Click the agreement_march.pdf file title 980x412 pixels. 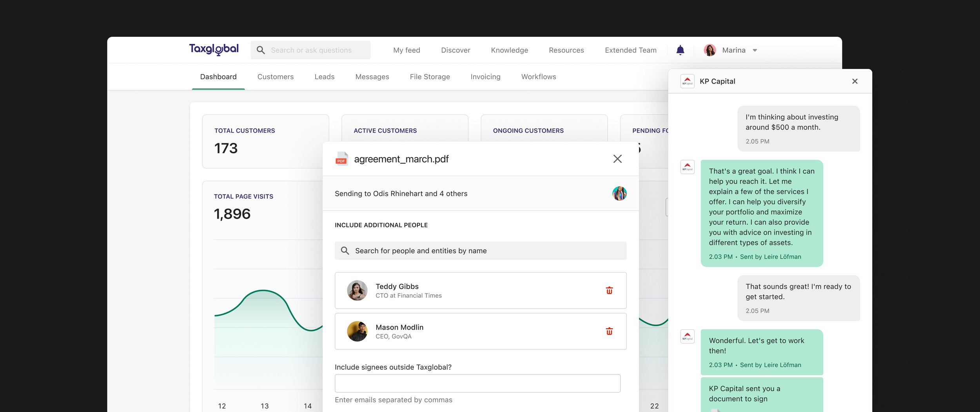[401, 159]
